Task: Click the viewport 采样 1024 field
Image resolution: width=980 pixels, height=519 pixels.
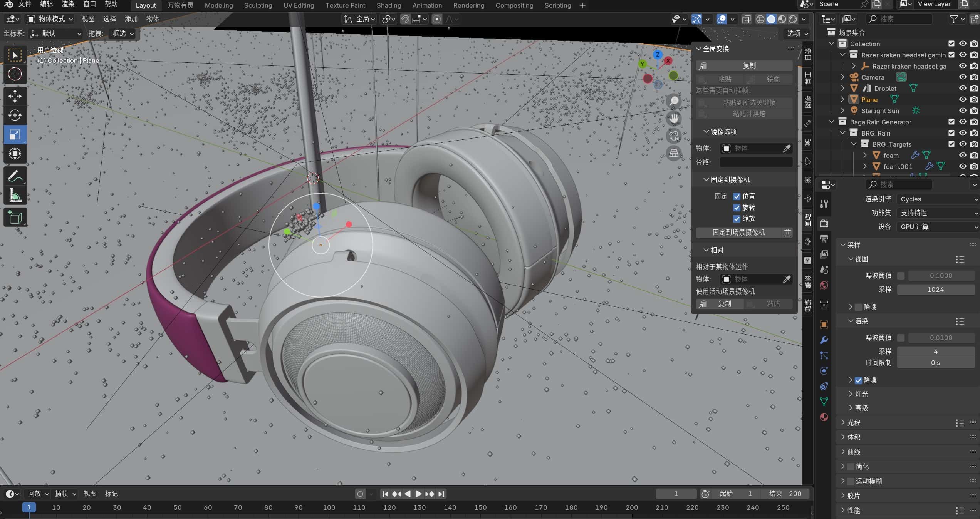Action: [935, 290]
